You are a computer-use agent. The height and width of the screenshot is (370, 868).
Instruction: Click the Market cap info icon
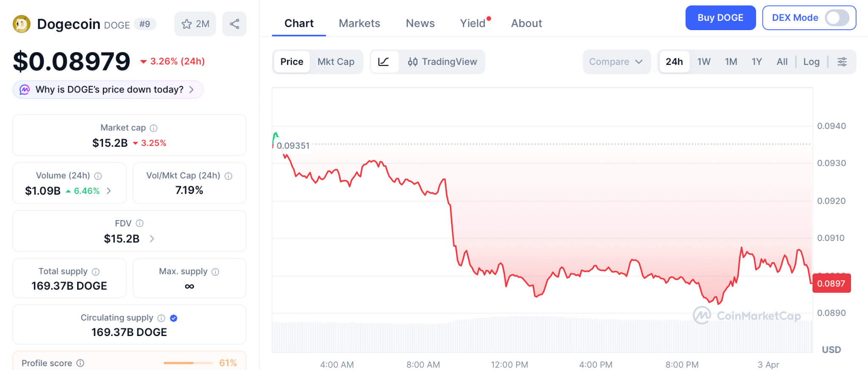(154, 128)
